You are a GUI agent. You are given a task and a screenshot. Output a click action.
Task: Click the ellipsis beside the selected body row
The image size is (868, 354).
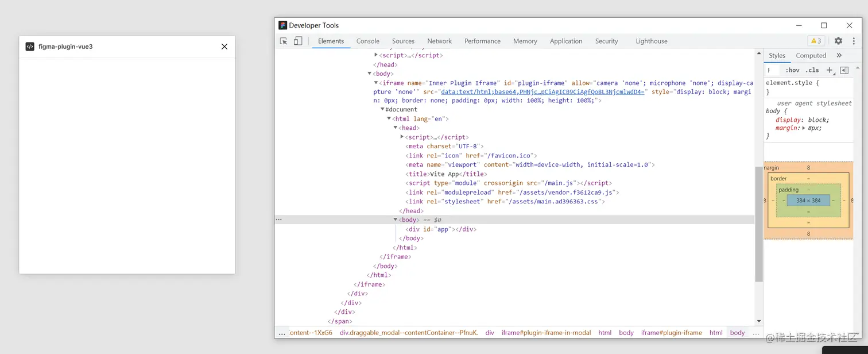(278, 220)
